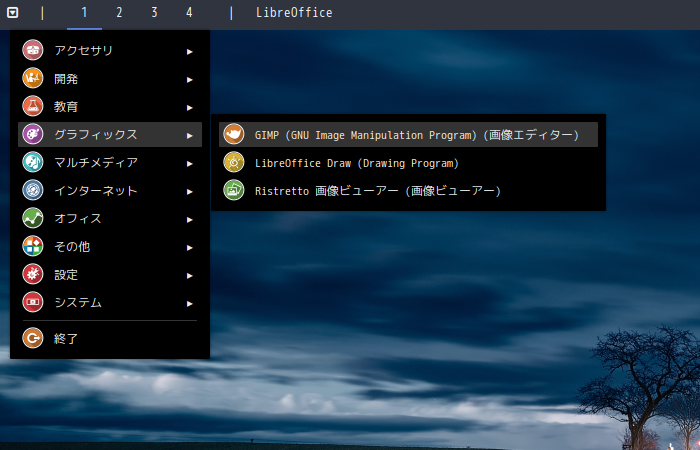
Task: Expand the 開発 submenu arrow
Action: tap(190, 80)
